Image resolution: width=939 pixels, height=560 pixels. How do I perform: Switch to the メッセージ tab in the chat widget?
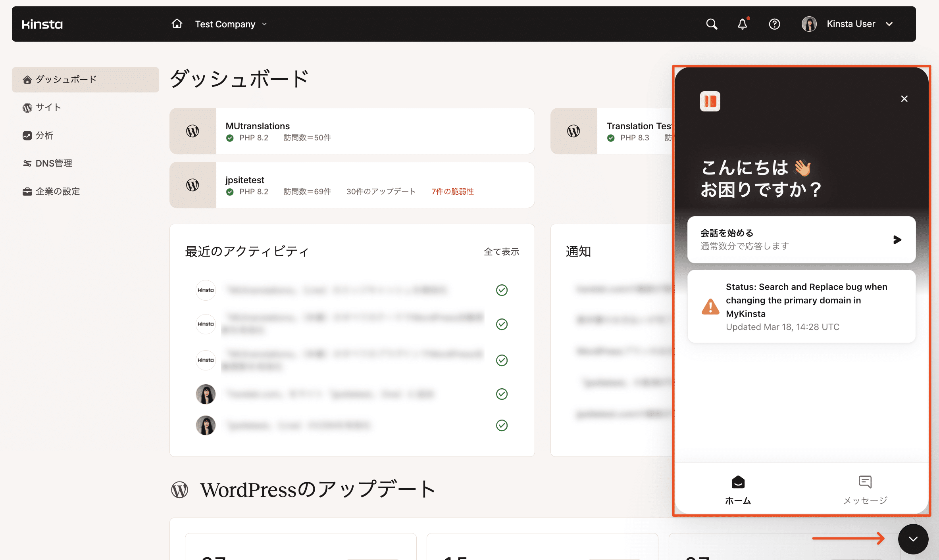864,490
